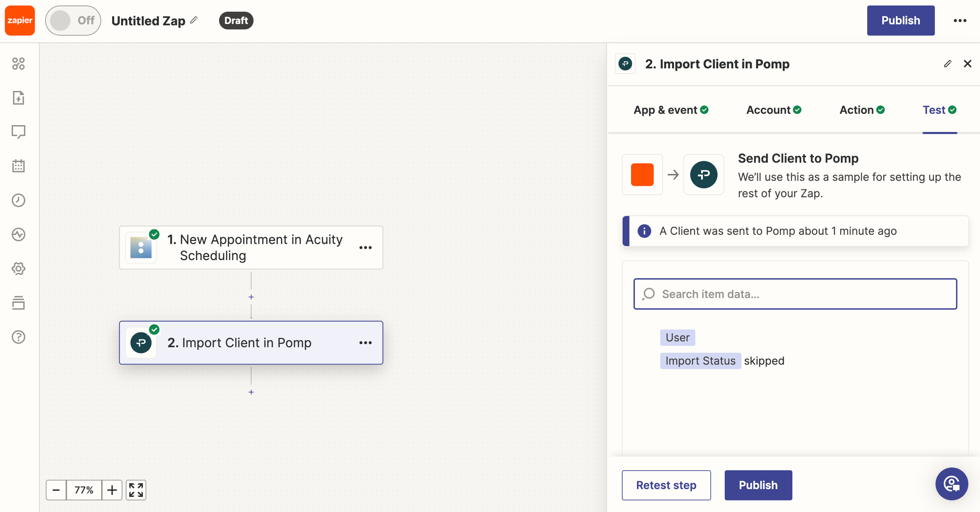Rename the Zap with the pencil icon
The width and height of the screenshot is (980, 512).
tap(194, 20)
